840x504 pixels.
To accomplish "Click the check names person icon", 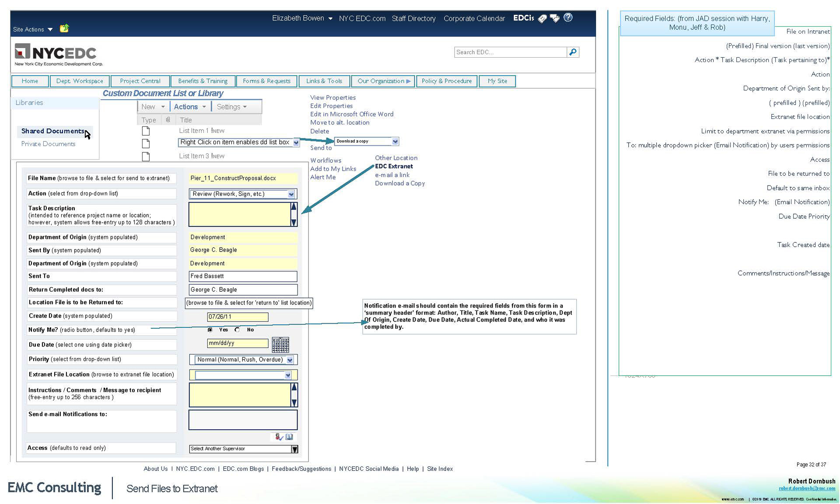I will (279, 437).
